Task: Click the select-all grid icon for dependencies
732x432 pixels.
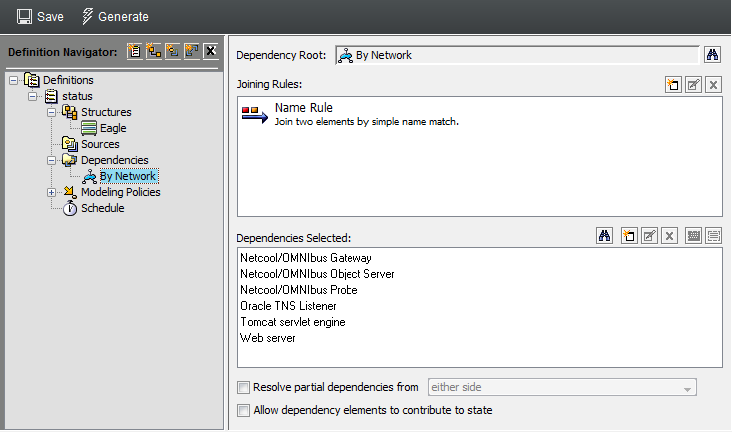Action: [x=694, y=236]
